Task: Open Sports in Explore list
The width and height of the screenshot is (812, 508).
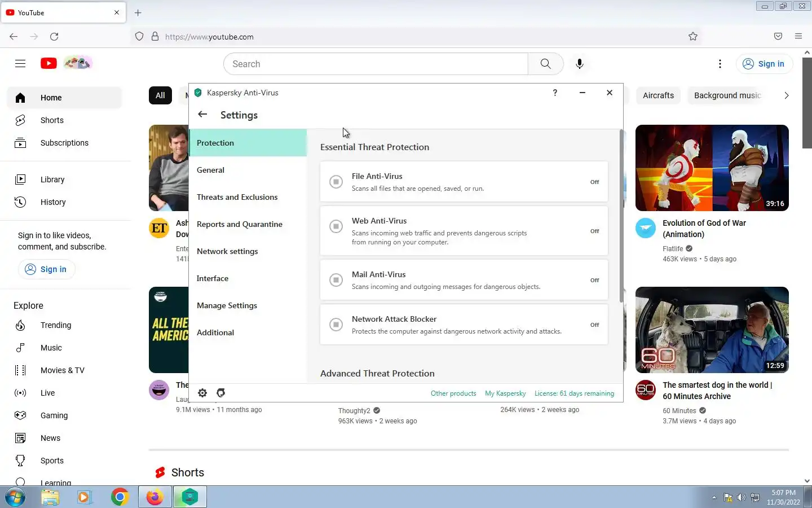Action: (x=64, y=461)
